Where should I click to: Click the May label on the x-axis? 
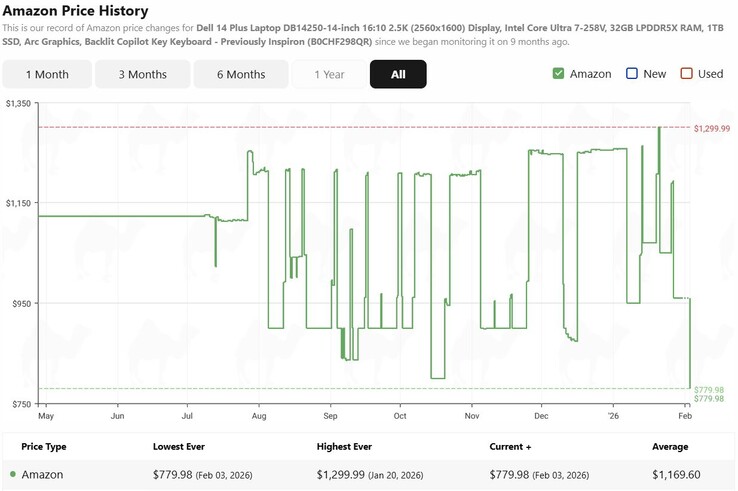[x=46, y=416]
